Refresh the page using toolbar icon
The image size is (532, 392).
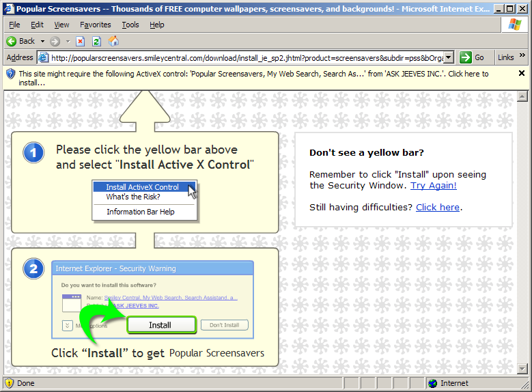click(97, 42)
